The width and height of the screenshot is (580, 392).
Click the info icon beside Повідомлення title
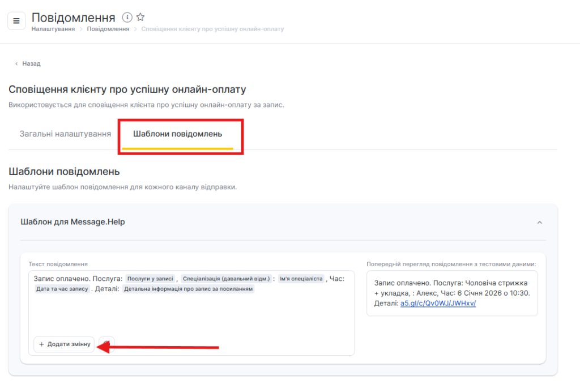click(127, 18)
